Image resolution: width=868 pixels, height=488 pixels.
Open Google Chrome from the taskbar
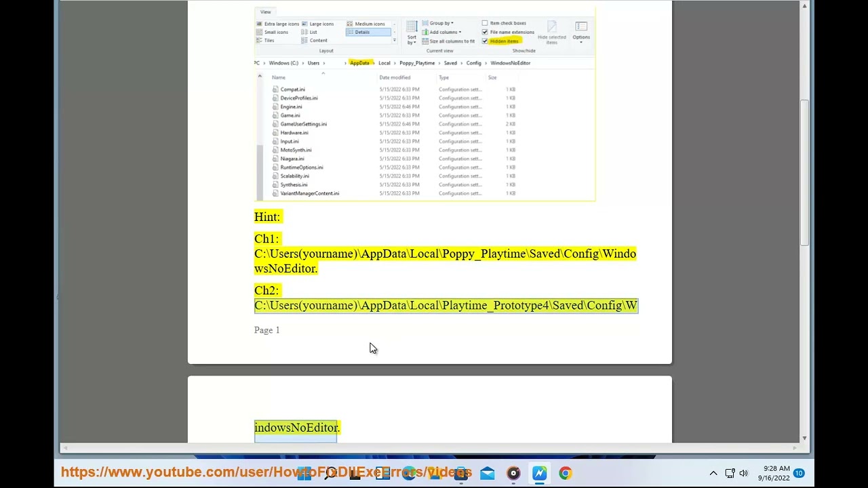[565, 473]
